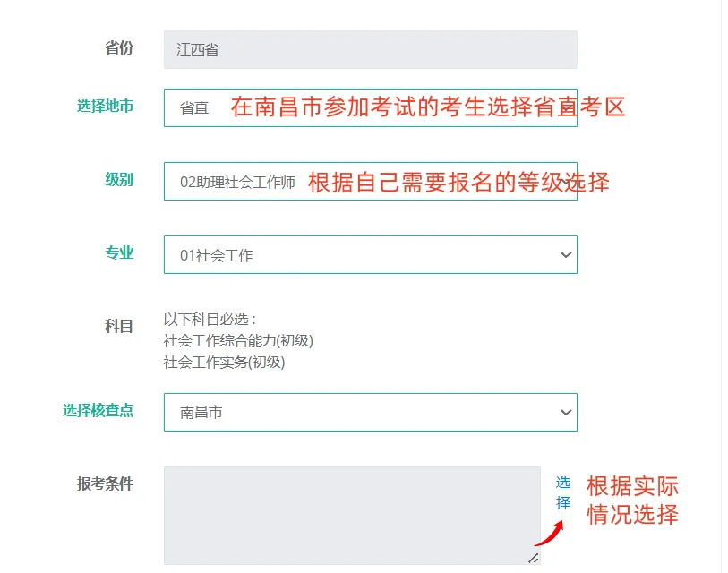
Task: Click the 选择地市 field label
Action: click(x=105, y=106)
